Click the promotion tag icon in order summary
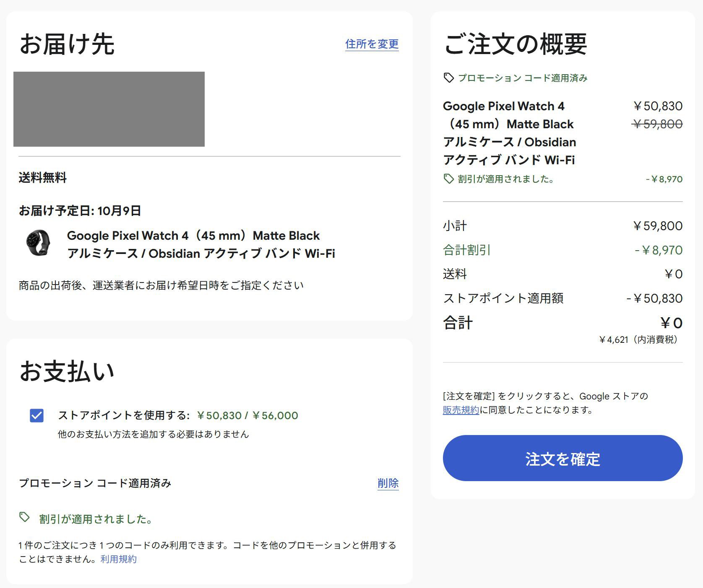 (448, 78)
